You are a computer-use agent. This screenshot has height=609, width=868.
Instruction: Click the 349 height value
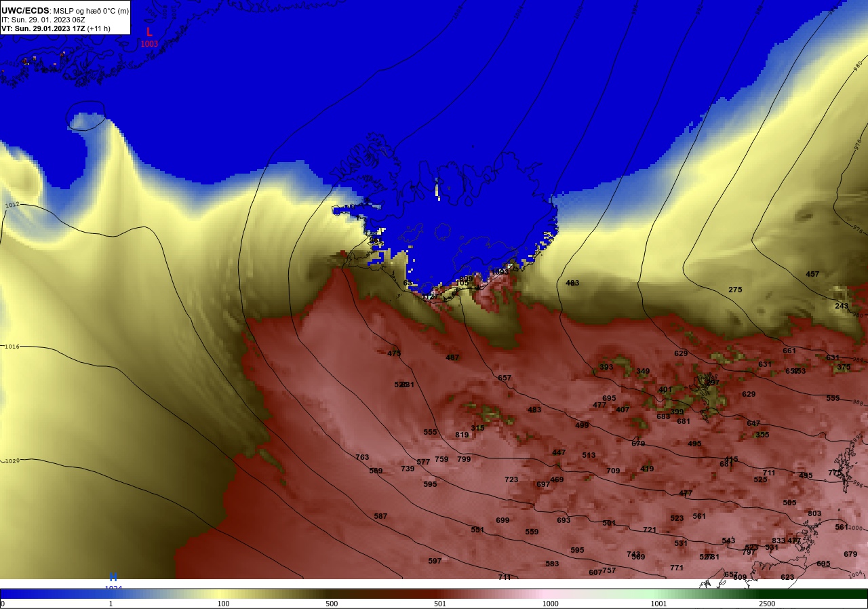click(643, 371)
